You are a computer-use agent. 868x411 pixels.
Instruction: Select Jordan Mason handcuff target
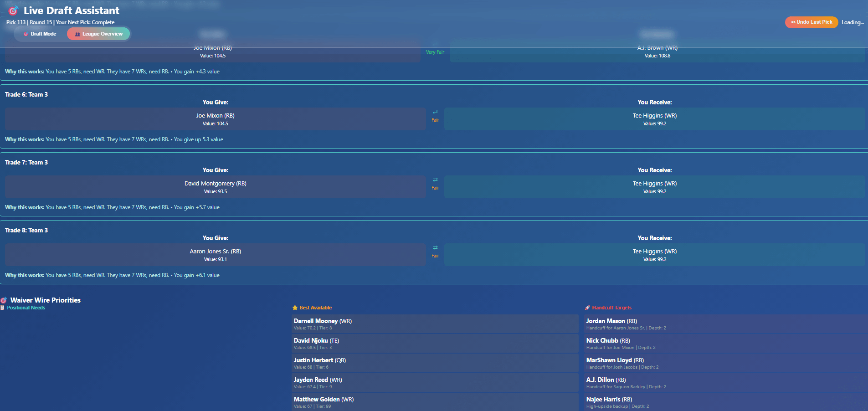click(726, 324)
